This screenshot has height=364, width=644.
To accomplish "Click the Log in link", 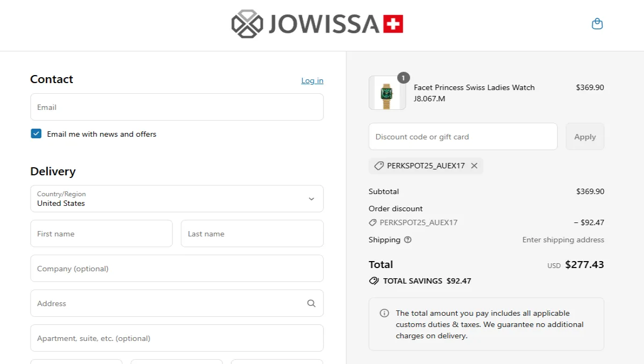I will (312, 80).
